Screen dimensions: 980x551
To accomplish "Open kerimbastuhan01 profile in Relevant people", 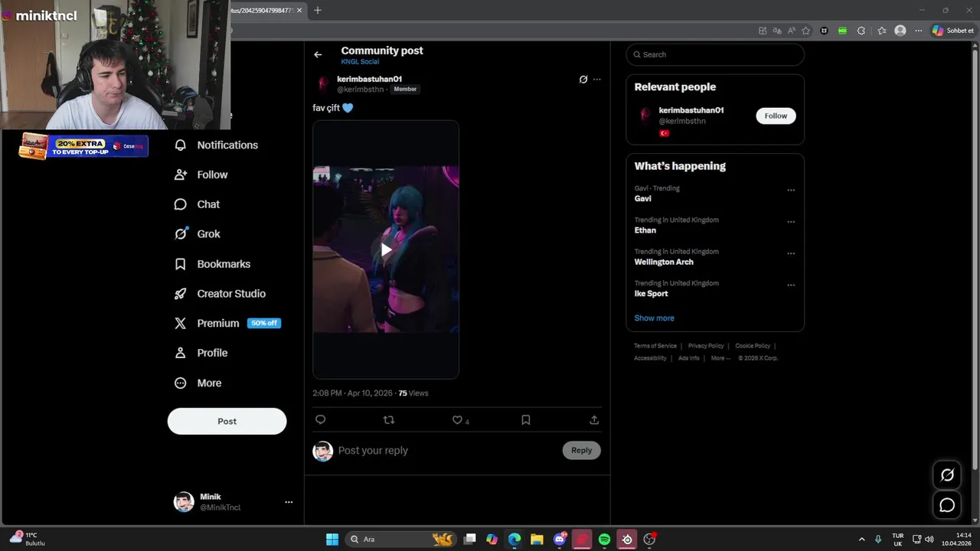I will (691, 110).
